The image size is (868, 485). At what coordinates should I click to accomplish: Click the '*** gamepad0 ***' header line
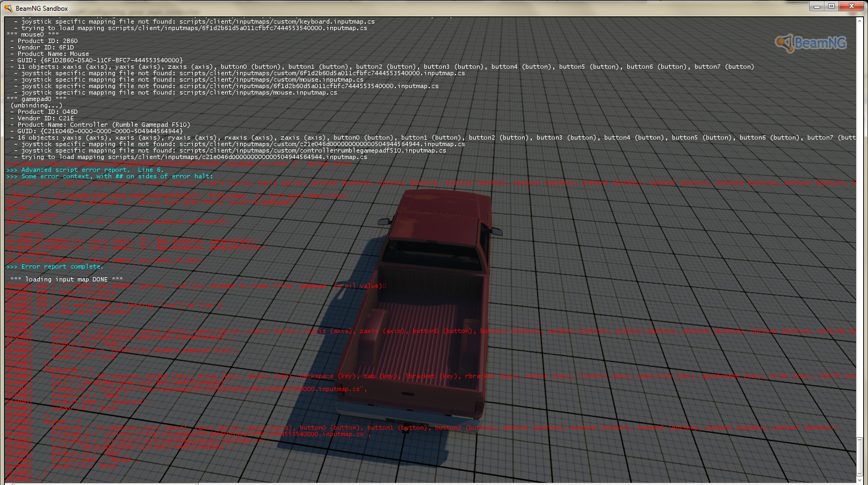click(37, 99)
